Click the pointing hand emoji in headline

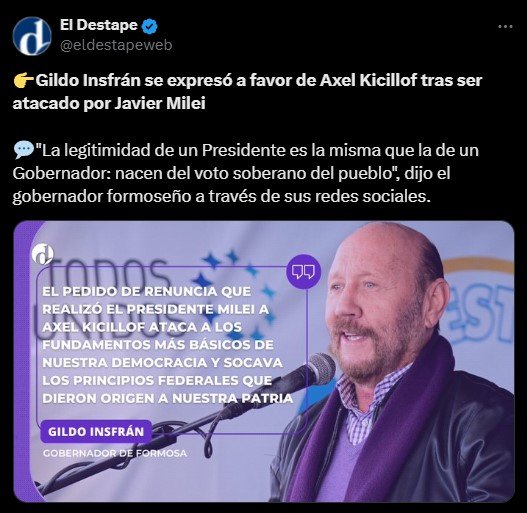[x=23, y=81]
